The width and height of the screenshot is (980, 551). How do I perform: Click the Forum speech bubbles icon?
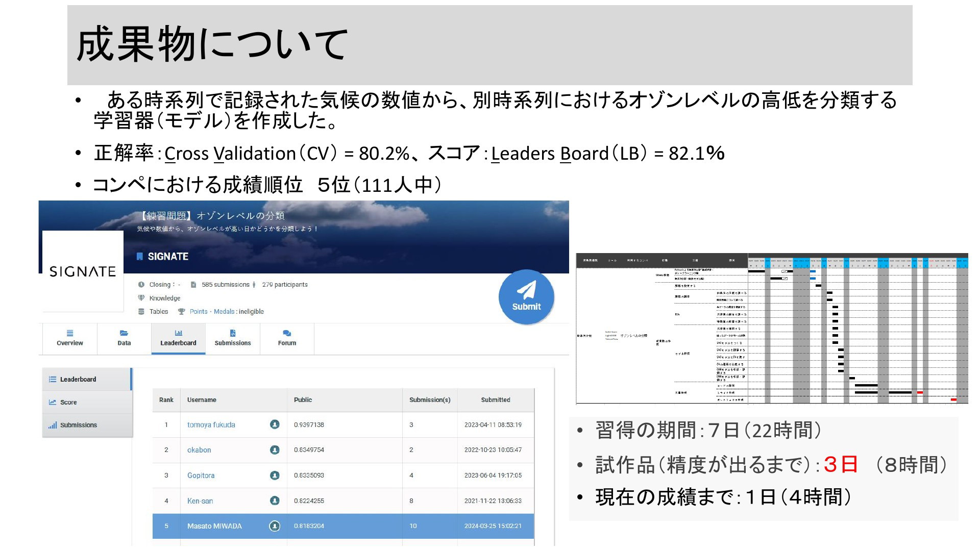click(x=287, y=333)
